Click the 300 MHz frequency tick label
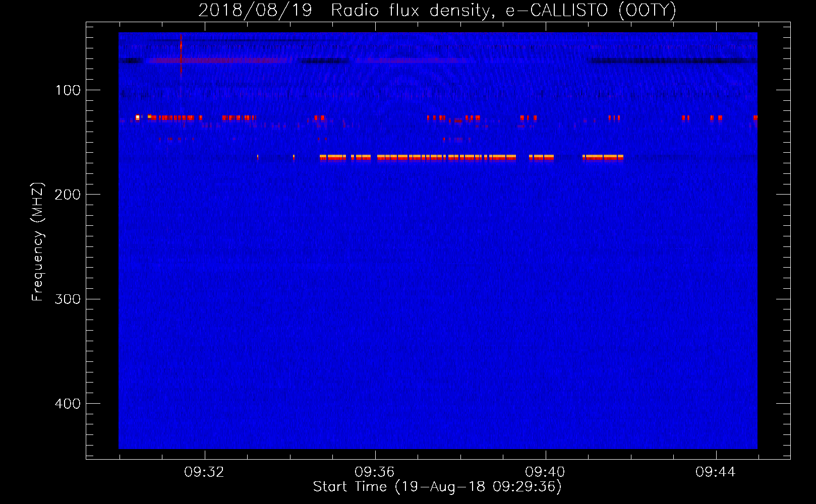 (68, 299)
